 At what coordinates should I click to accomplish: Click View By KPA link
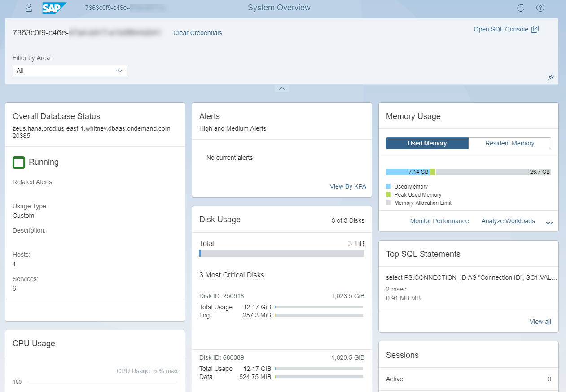[x=348, y=186]
